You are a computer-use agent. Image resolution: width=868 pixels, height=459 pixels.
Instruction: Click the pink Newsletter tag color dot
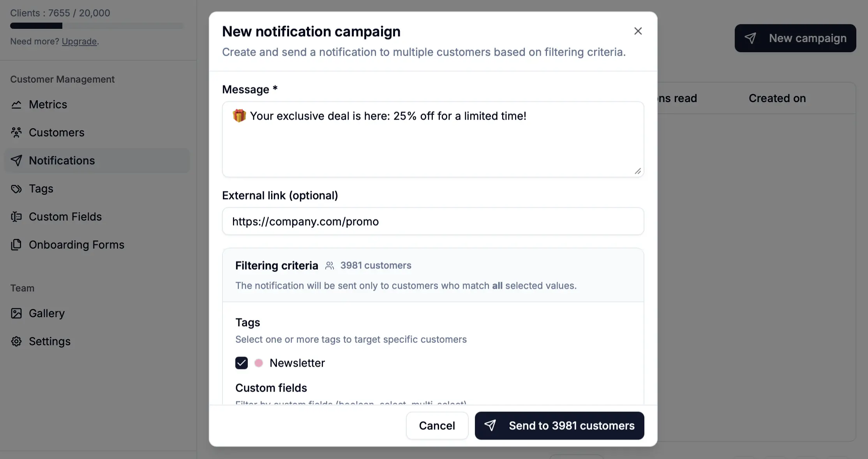click(x=259, y=363)
